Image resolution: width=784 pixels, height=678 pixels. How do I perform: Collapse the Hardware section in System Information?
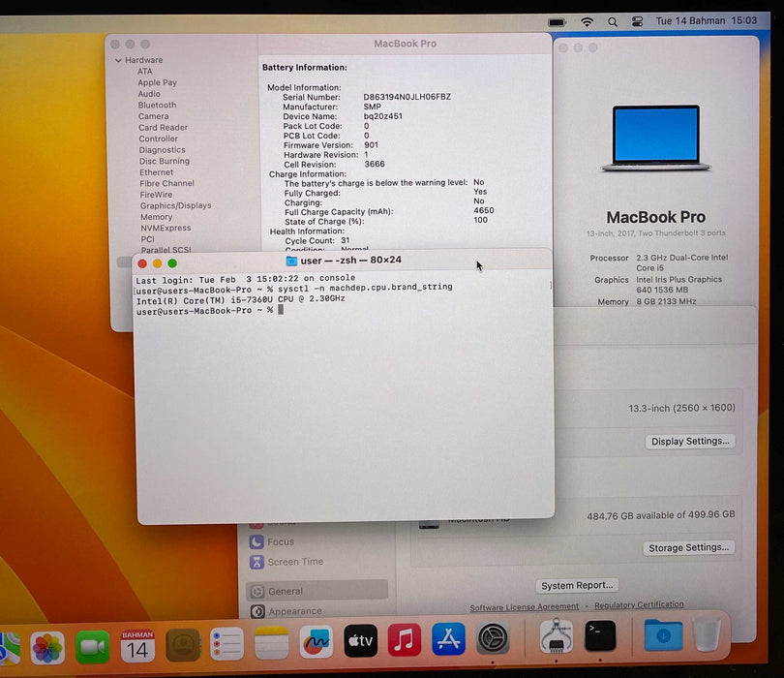118,60
